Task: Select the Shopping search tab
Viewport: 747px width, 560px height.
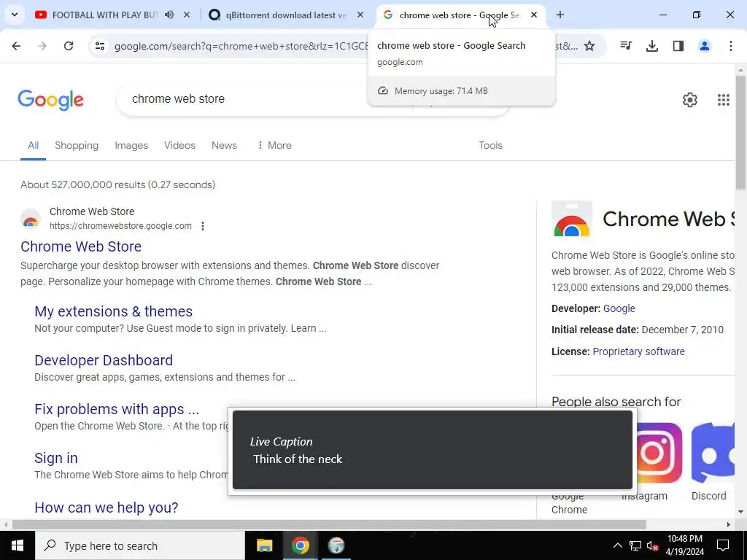Action: pos(77,145)
